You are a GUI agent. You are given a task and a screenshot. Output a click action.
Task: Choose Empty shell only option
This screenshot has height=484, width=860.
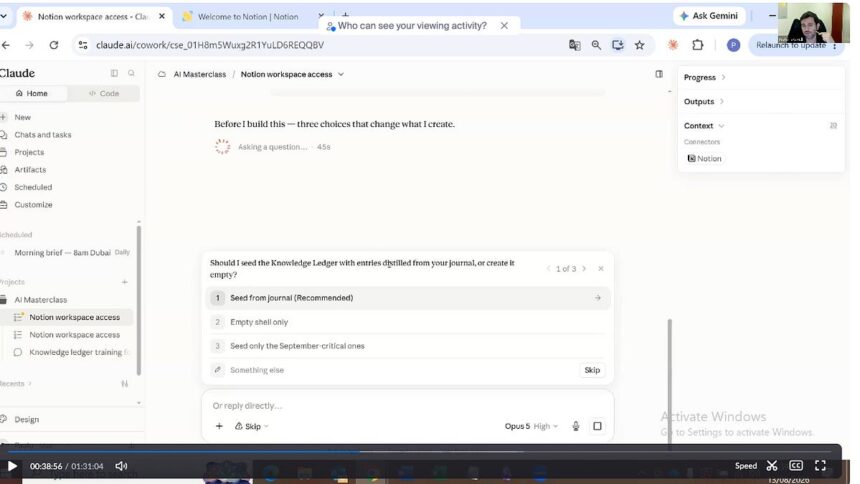coord(408,322)
